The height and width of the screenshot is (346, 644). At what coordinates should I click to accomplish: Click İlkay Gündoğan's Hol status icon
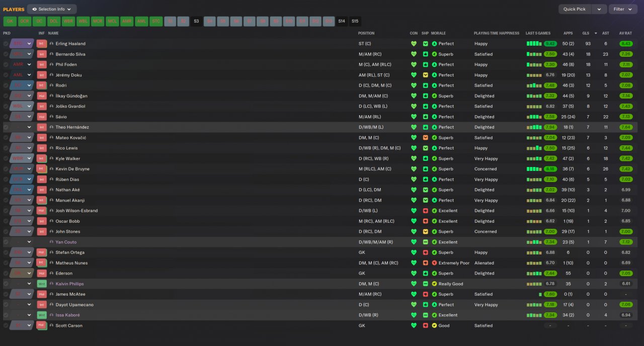coord(42,96)
